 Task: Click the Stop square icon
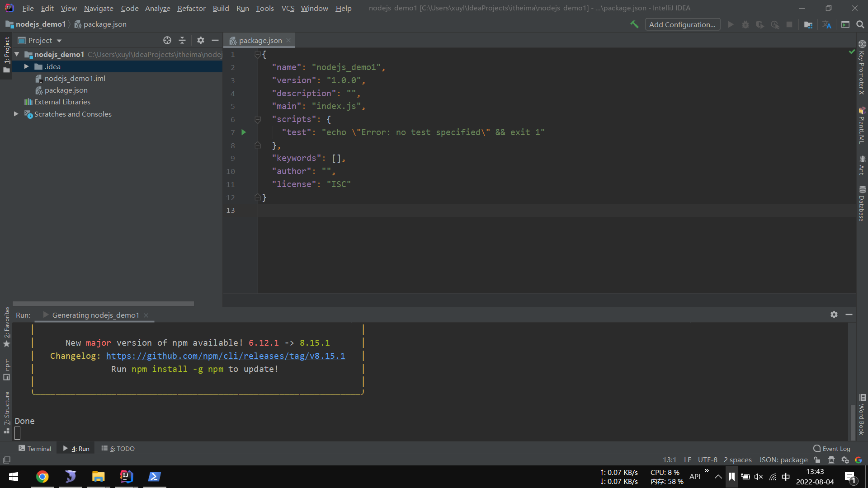tap(789, 24)
